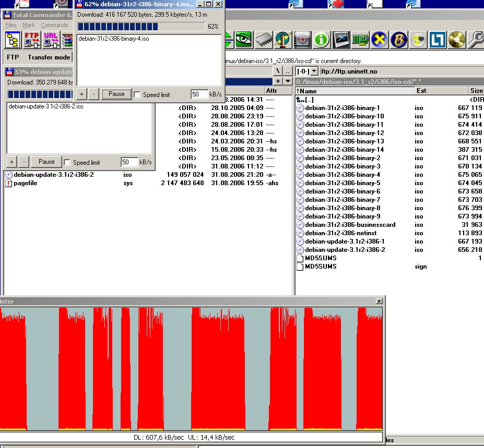This screenshot has width=484, height=448.
Task: Enable Speed limit in binary-4 download window
Action: (137, 94)
